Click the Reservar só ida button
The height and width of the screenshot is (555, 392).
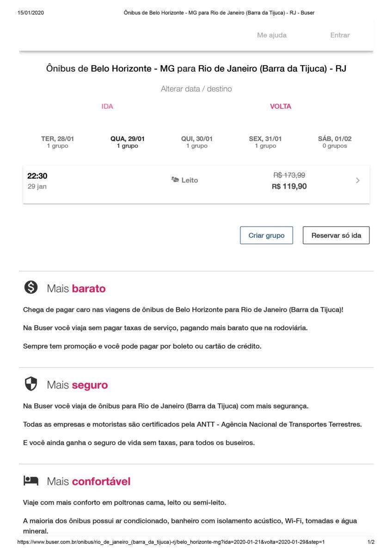tap(336, 235)
